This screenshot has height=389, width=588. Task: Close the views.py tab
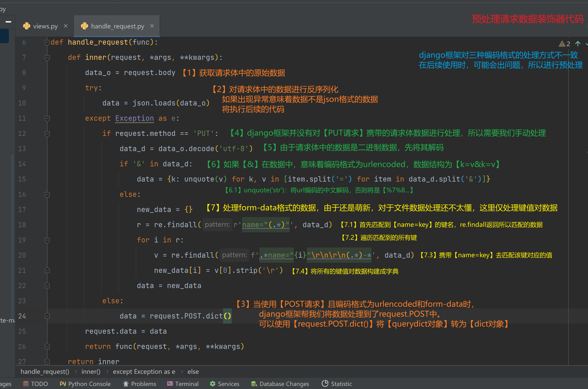[66, 26]
